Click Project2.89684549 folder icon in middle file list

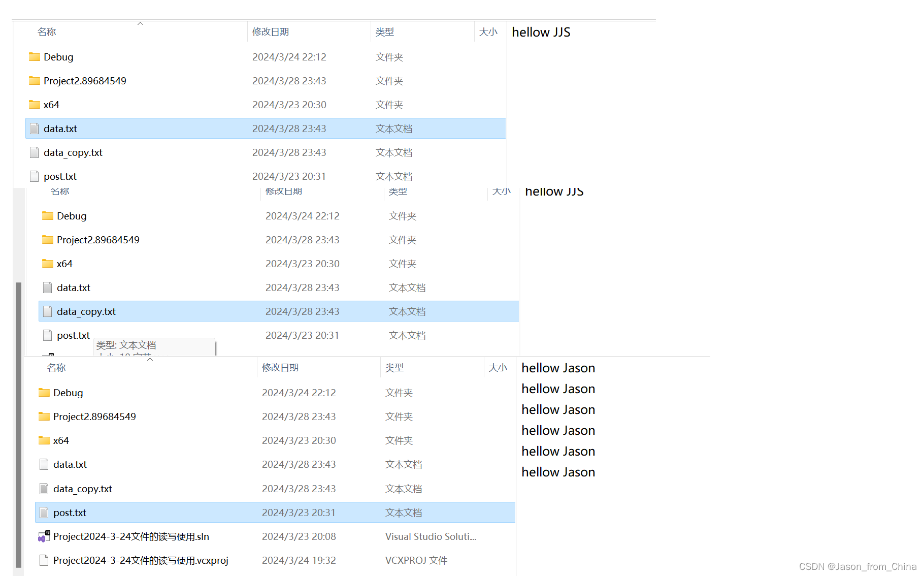48,239
